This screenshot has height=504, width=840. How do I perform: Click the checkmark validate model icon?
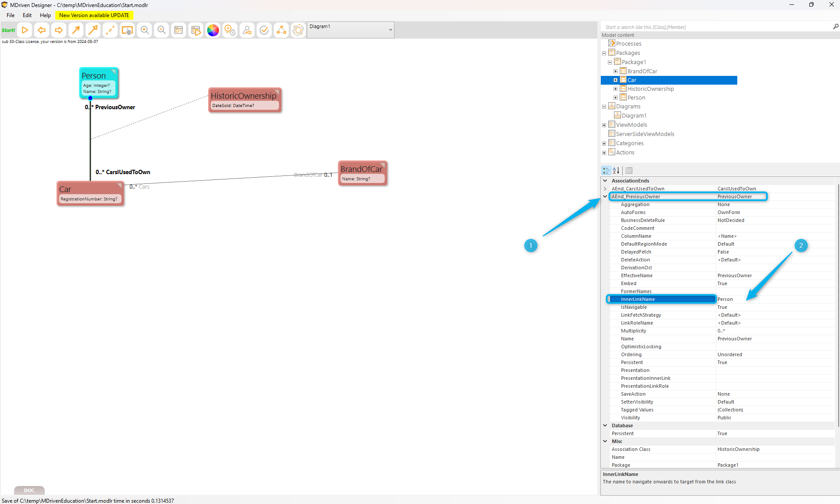pyautogui.click(x=264, y=30)
